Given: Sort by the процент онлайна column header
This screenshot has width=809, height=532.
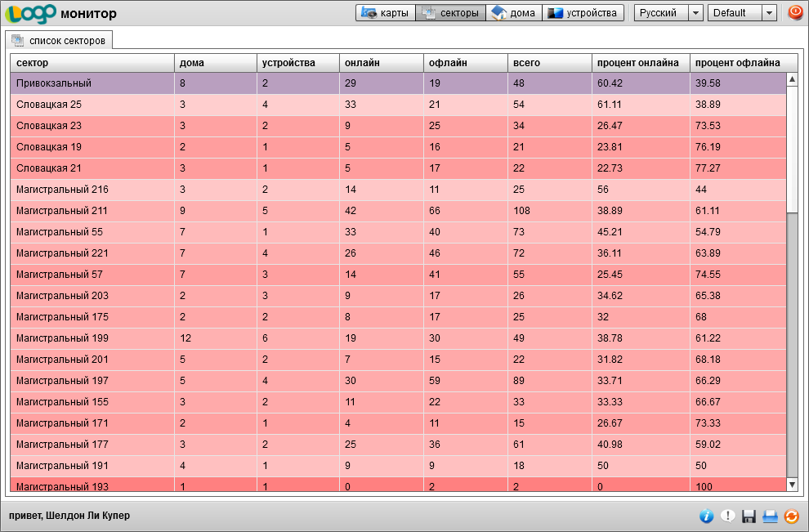Looking at the screenshot, I should [x=640, y=63].
